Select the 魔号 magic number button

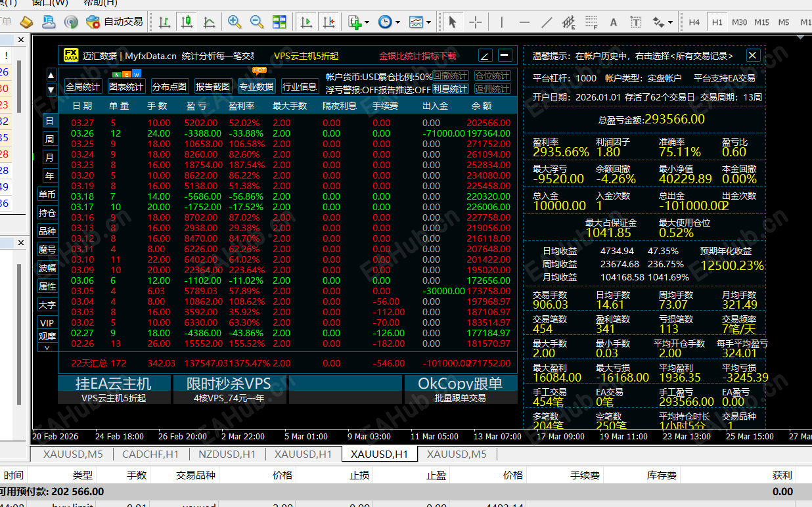point(47,250)
